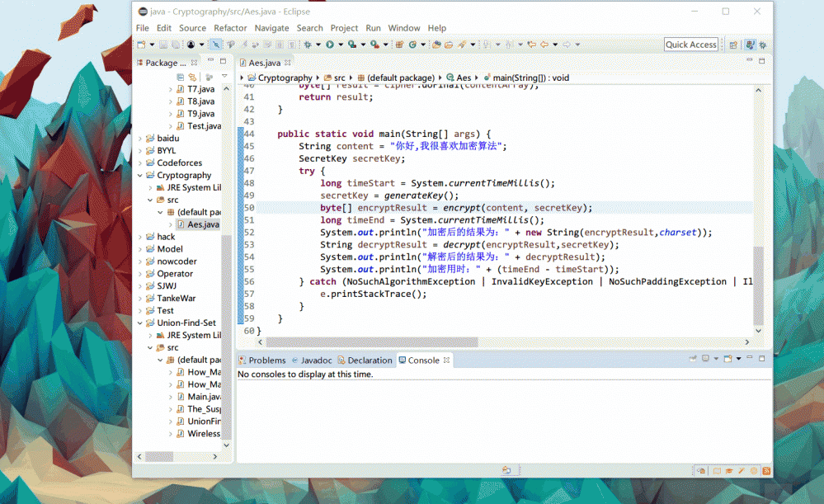Switch to the Debug perspective

pos(762,45)
